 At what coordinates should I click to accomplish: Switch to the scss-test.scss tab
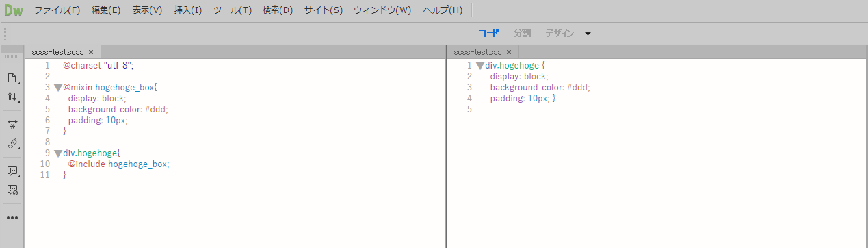pyautogui.click(x=57, y=52)
